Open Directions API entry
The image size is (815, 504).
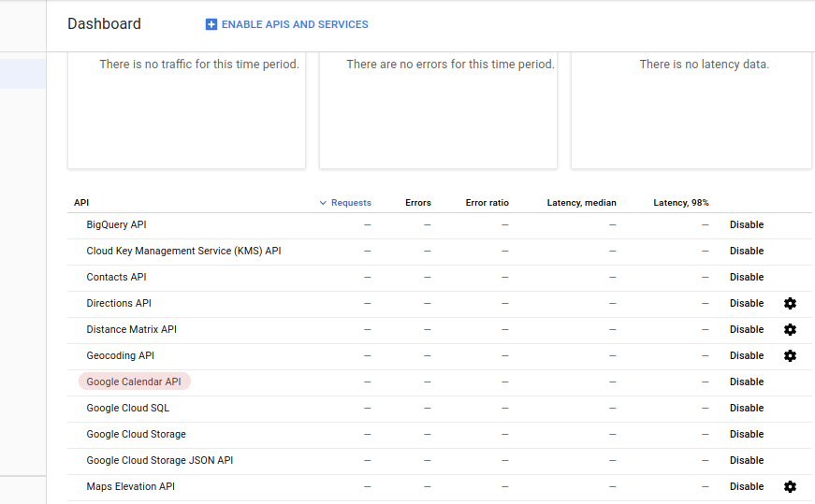pyautogui.click(x=119, y=304)
